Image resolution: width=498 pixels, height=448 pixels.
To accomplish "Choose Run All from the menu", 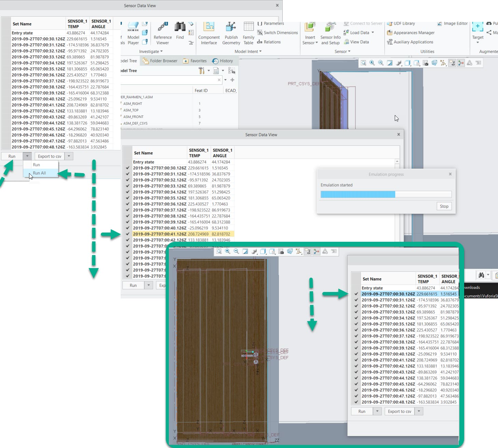I will tap(39, 173).
